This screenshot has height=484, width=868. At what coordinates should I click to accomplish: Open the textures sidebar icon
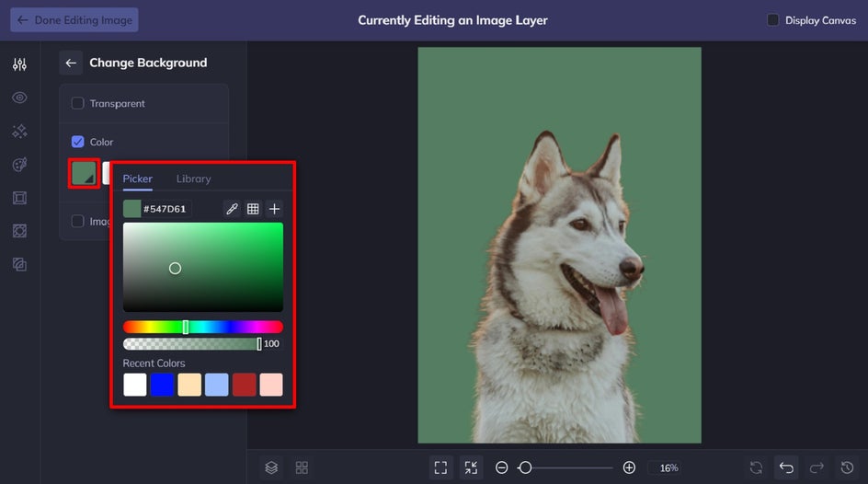point(19,265)
